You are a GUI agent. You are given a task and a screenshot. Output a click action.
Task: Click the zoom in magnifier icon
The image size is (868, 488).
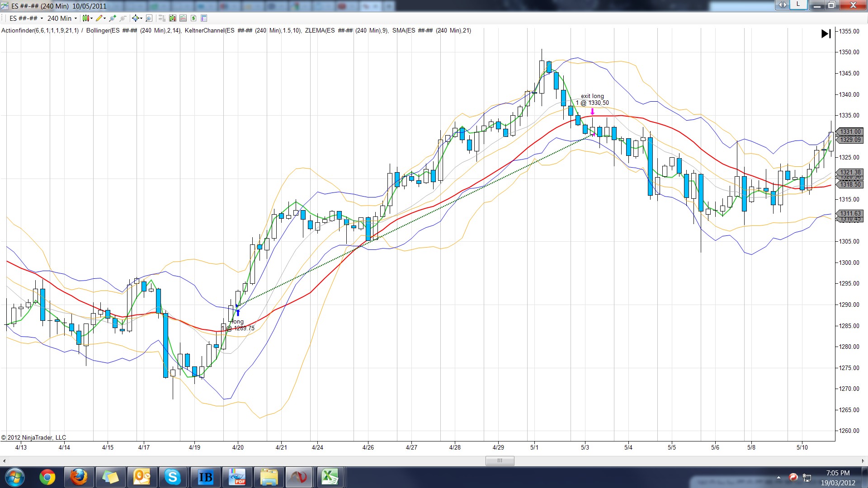(113, 19)
